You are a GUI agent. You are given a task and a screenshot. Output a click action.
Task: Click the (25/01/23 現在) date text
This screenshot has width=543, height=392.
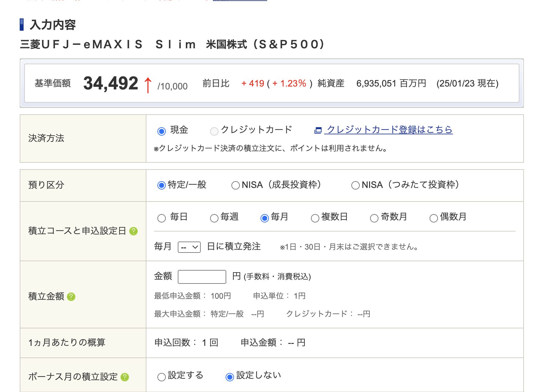(x=467, y=84)
